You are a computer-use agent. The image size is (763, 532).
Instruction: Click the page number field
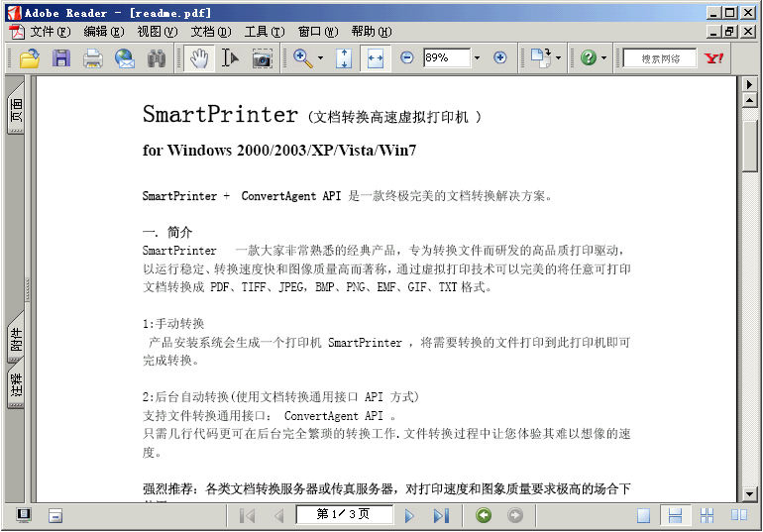click(x=344, y=514)
